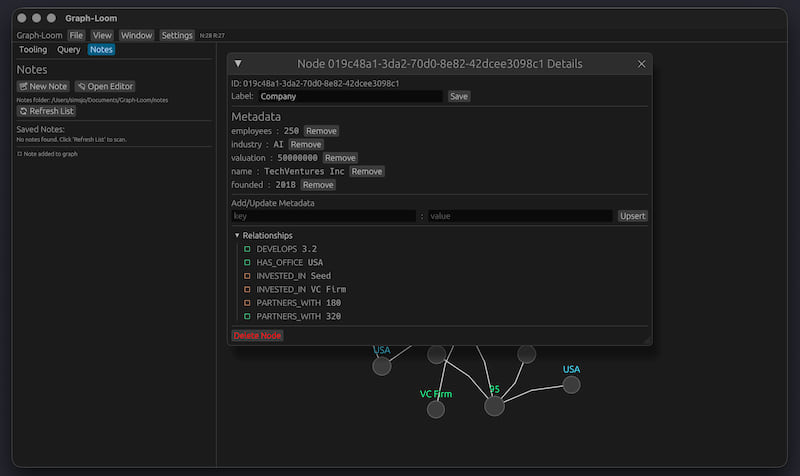Switch to the Tooling tab
Image resolution: width=800 pixels, height=476 pixels.
pos(33,49)
